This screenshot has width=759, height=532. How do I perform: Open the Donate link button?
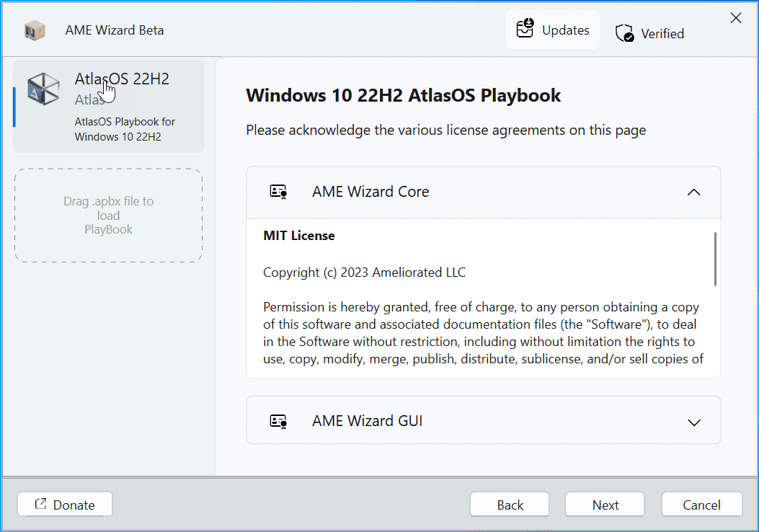click(65, 505)
